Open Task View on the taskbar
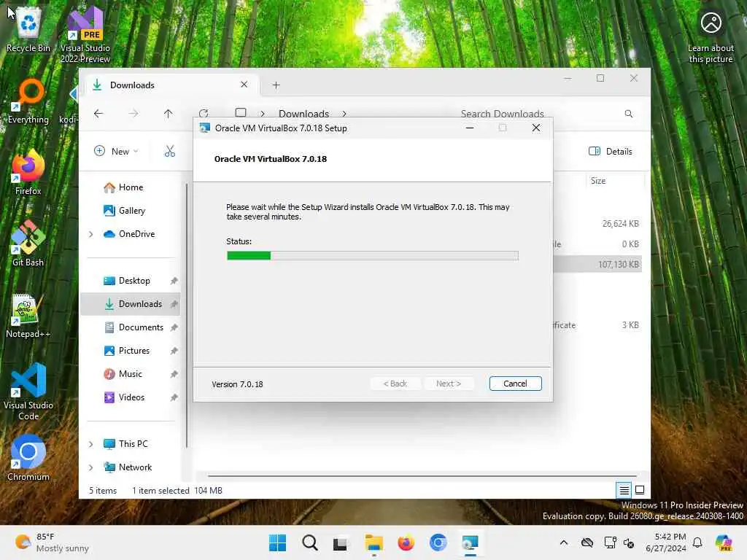 (341, 542)
